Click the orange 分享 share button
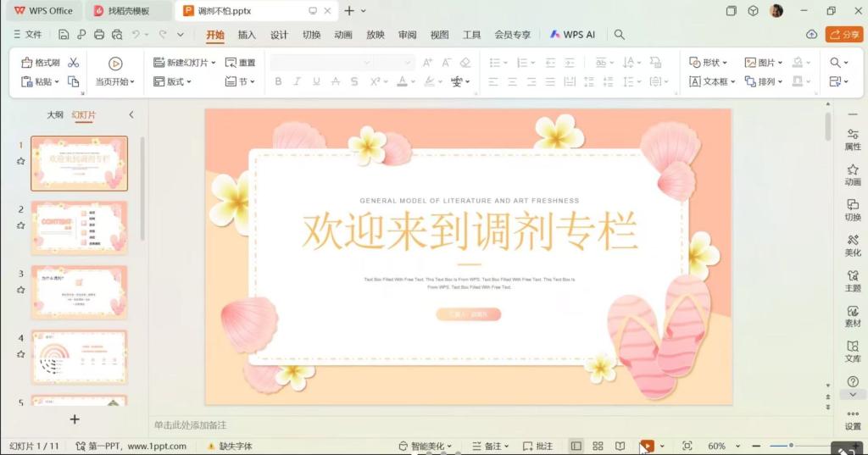This screenshot has height=455, width=868. coord(843,35)
